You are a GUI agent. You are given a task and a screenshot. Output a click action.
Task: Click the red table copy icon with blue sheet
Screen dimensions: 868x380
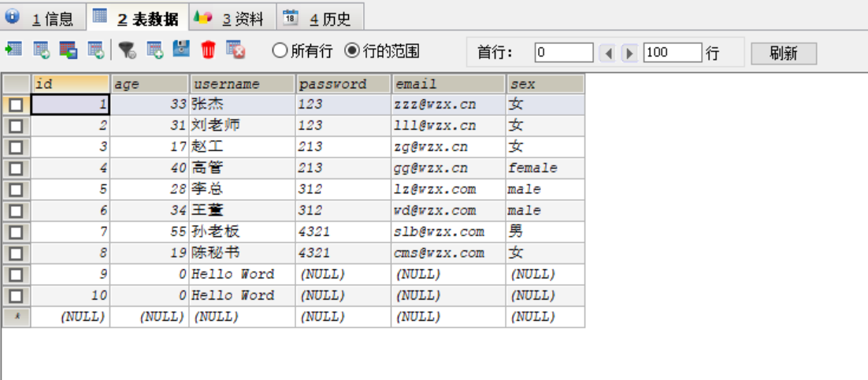tap(69, 50)
